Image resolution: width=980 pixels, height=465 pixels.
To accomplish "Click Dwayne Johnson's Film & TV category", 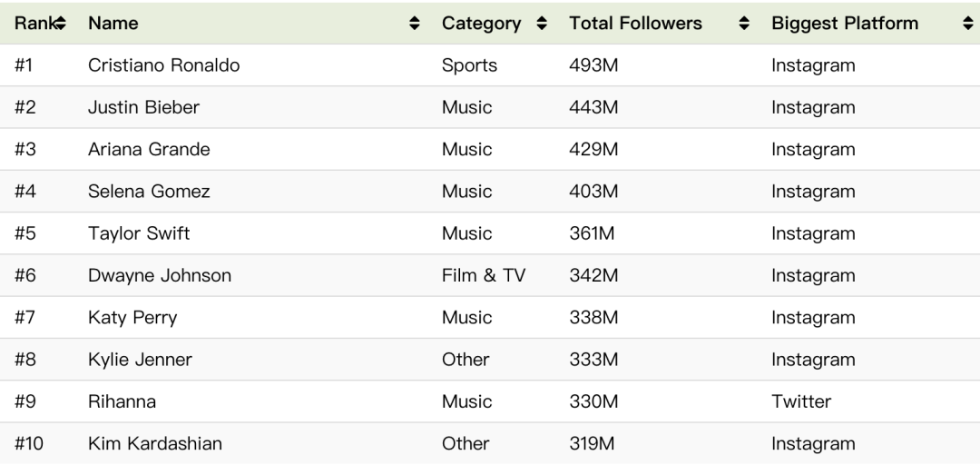I will point(483,275).
